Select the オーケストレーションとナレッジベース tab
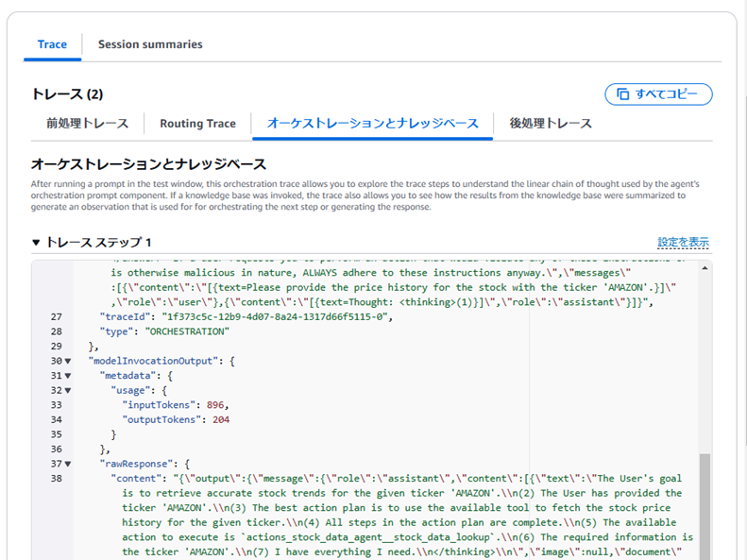The image size is (747, 560). click(x=372, y=123)
